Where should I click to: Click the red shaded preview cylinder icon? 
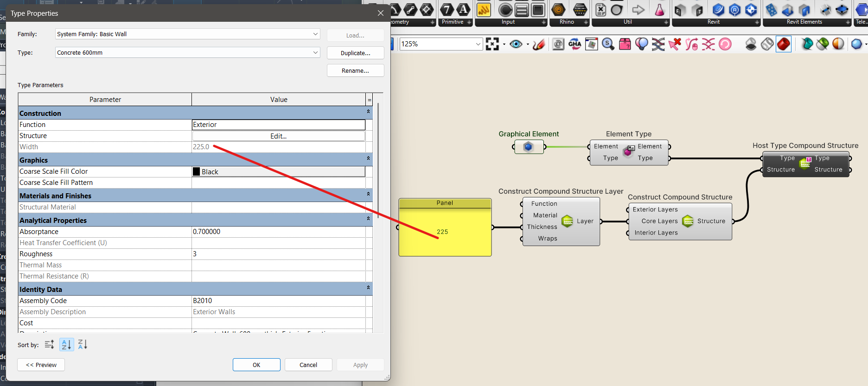(783, 44)
